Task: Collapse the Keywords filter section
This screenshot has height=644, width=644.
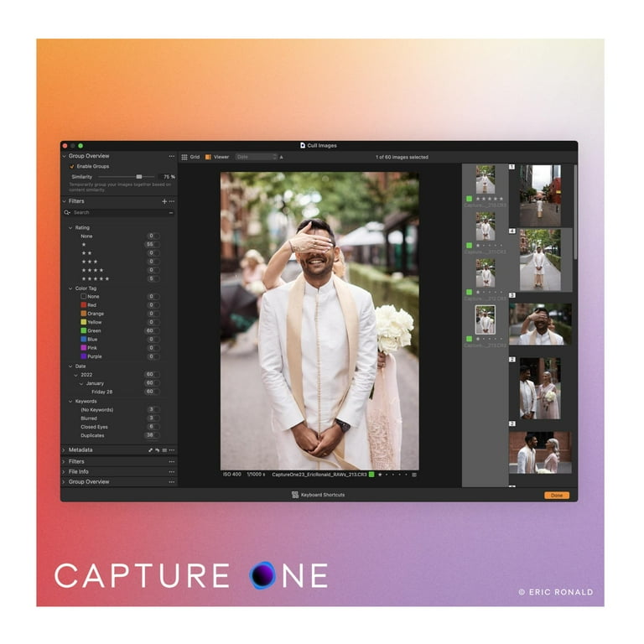Action: coord(70,402)
